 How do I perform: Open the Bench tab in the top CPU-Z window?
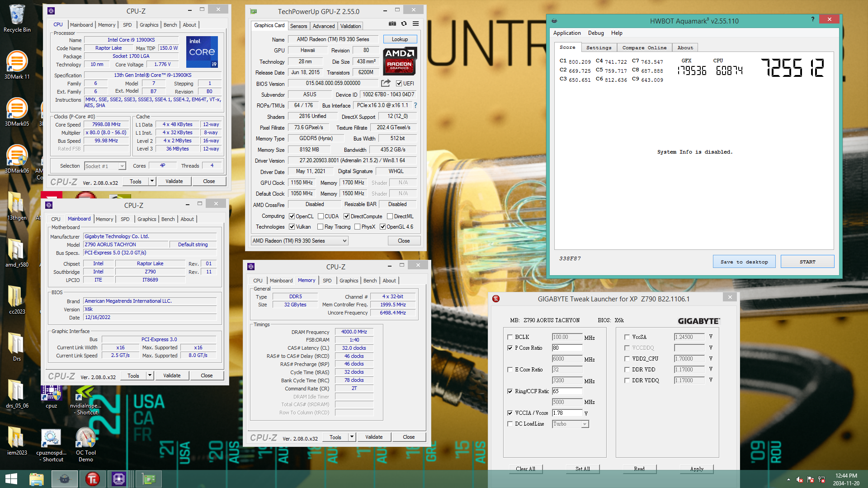click(170, 25)
